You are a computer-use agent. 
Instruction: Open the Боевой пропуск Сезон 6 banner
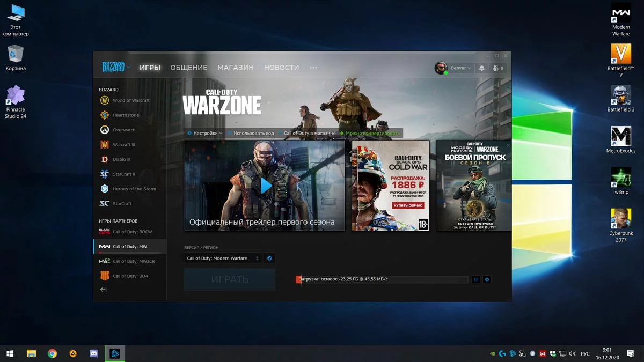click(x=474, y=186)
